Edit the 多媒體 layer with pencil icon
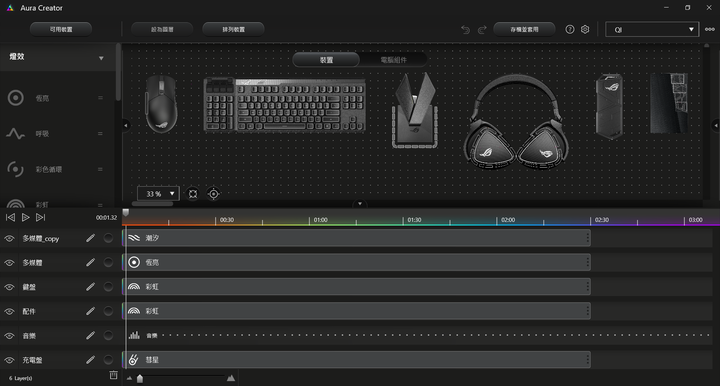 click(90, 262)
